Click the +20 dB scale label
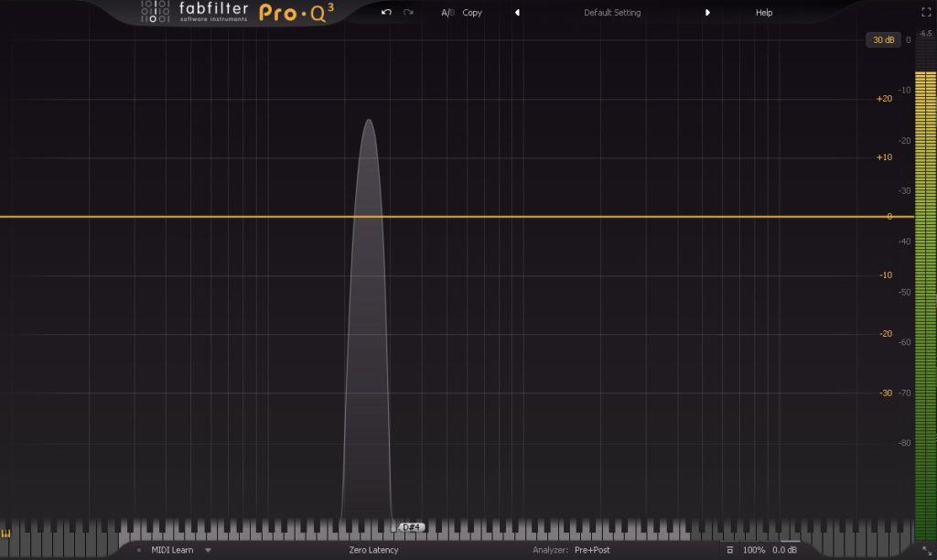937x560 pixels. (884, 99)
